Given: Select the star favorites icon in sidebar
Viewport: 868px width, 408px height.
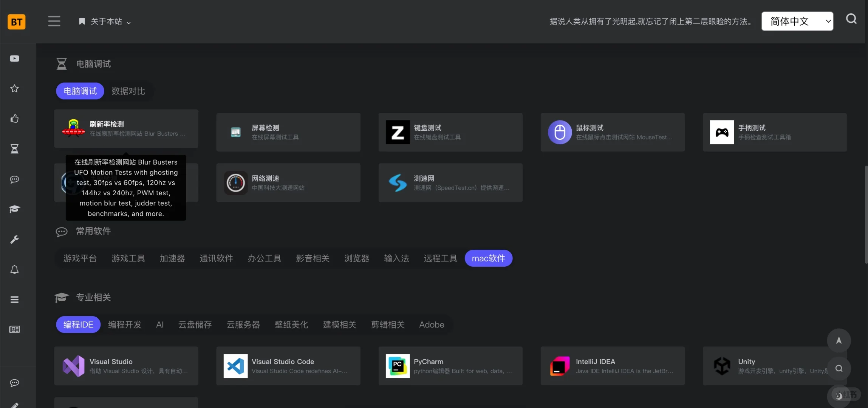Looking at the screenshot, I should [14, 88].
